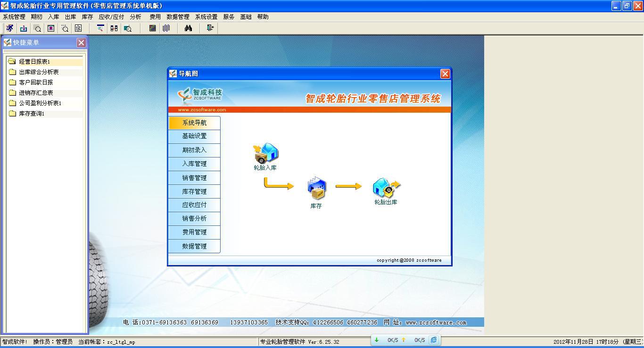Select the 销售管理 navigation tab

(x=194, y=178)
